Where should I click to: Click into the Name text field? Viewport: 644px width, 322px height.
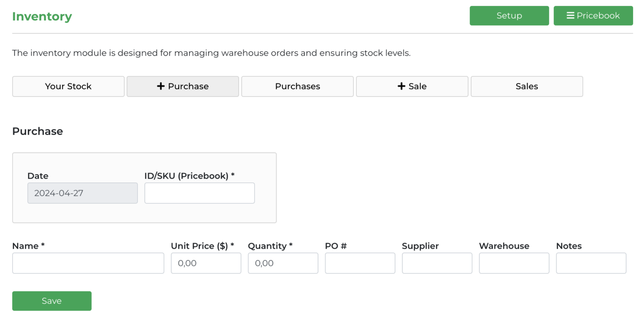tap(88, 263)
